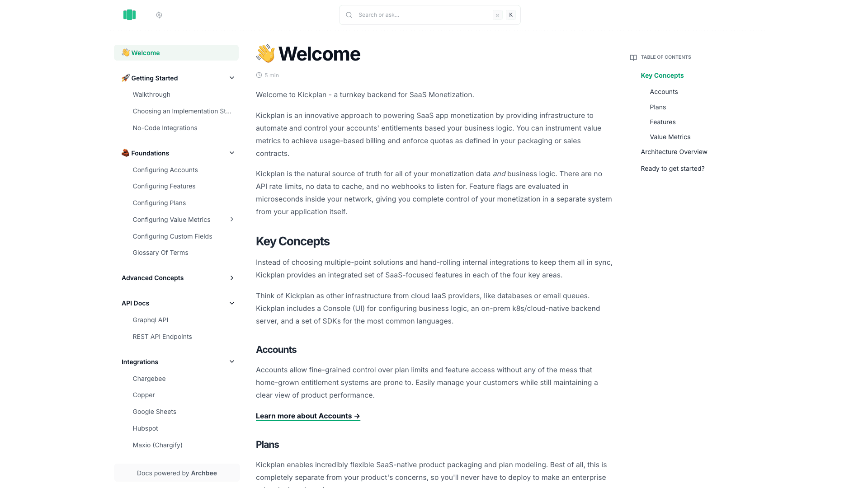Click the rocket emoji beside Getting Started
868x488 pixels.
click(x=125, y=78)
